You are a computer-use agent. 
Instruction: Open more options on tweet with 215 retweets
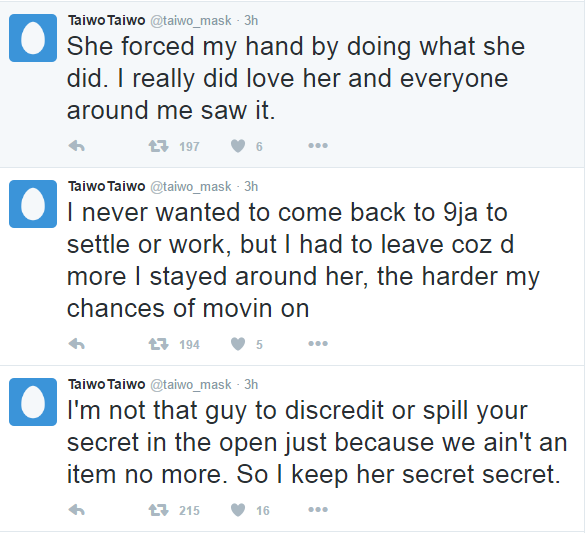pyautogui.click(x=318, y=510)
